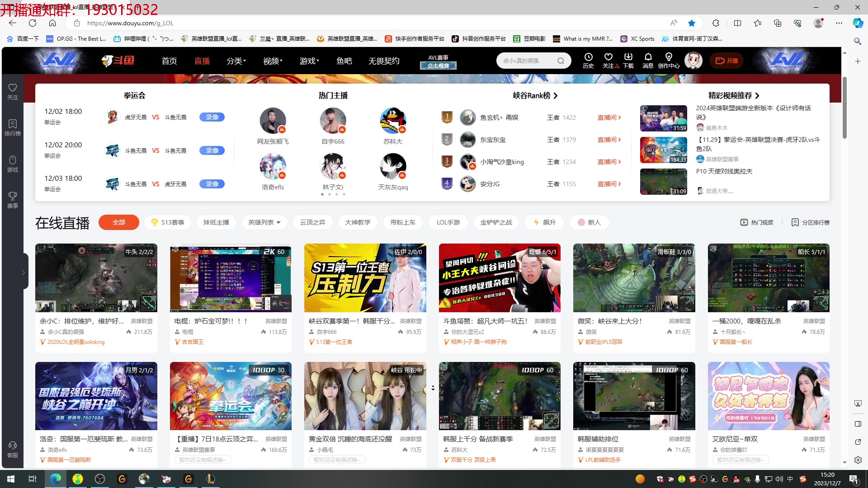This screenshot has height=488, width=868.
Task: Open Edge Copilot sidebar icon
Action: [x=858, y=23]
